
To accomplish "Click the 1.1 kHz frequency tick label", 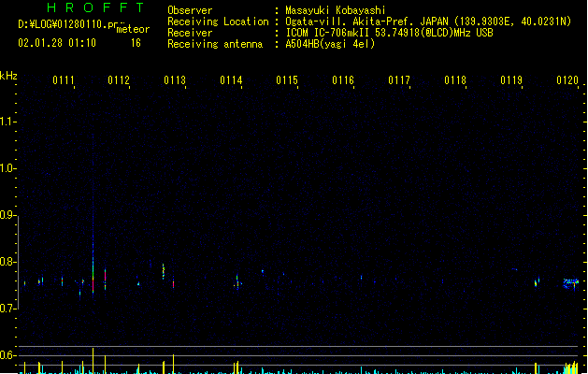I will click(x=7, y=122).
